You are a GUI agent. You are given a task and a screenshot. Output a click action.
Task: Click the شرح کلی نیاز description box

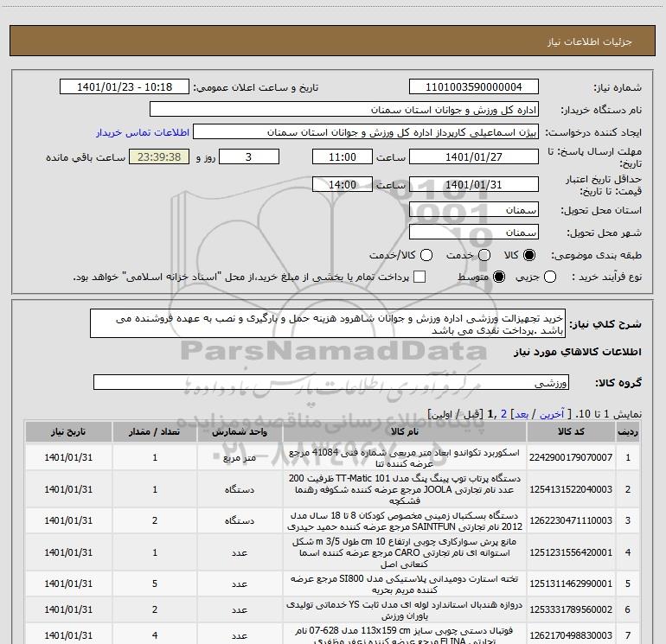pyautogui.click(x=328, y=324)
